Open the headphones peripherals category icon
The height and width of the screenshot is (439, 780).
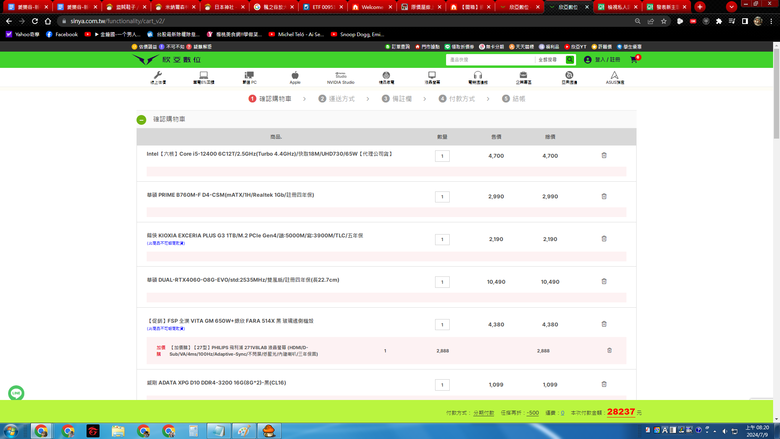(x=478, y=78)
